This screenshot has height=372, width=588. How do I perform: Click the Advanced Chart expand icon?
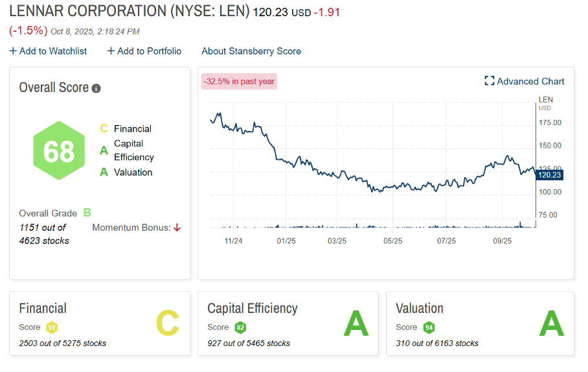coord(490,81)
